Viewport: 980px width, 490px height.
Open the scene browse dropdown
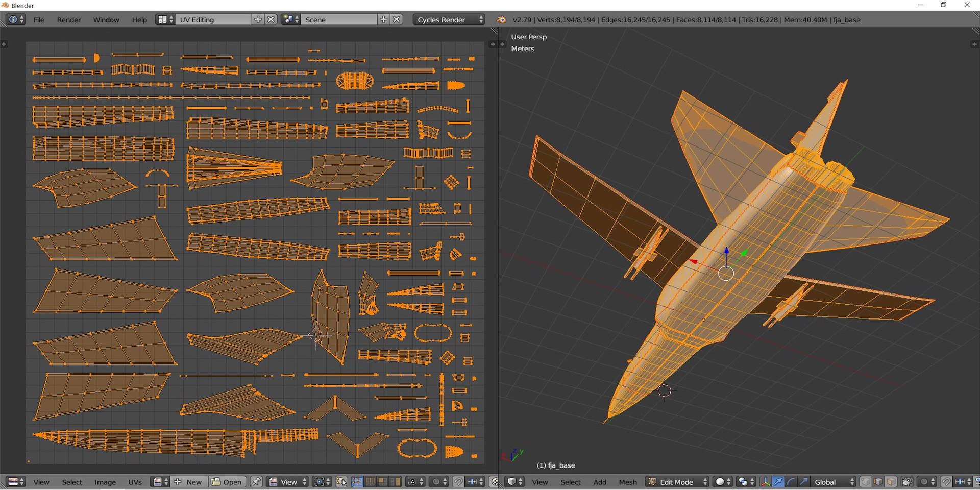pyautogui.click(x=291, y=19)
